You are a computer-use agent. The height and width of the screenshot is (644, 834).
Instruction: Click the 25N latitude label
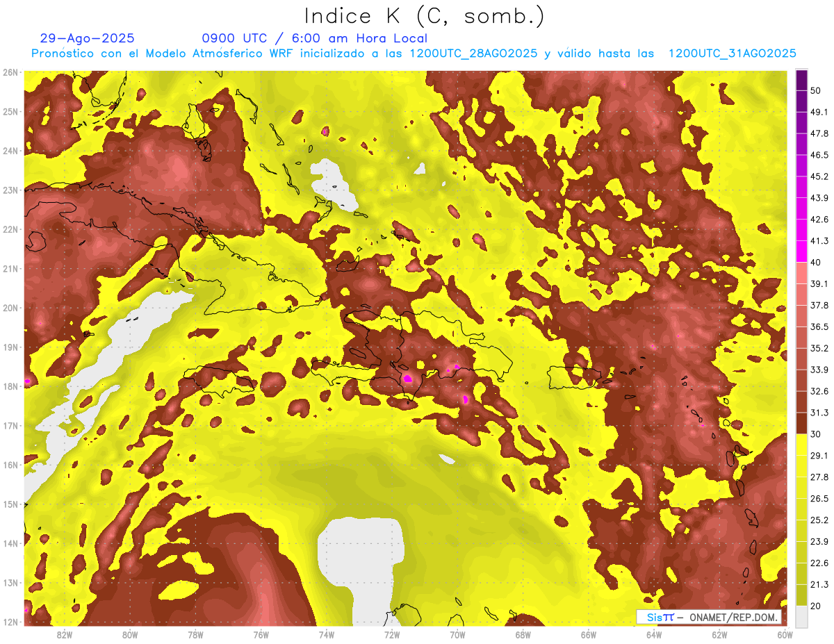[x=10, y=111]
